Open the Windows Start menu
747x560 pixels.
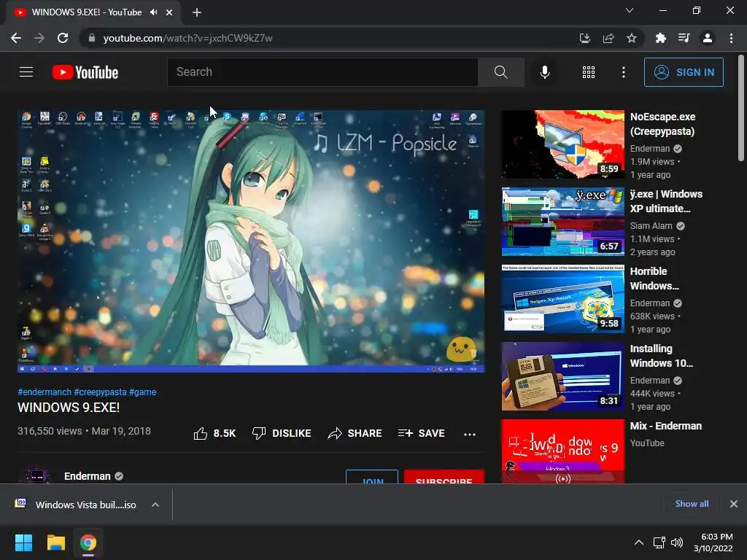(23, 542)
